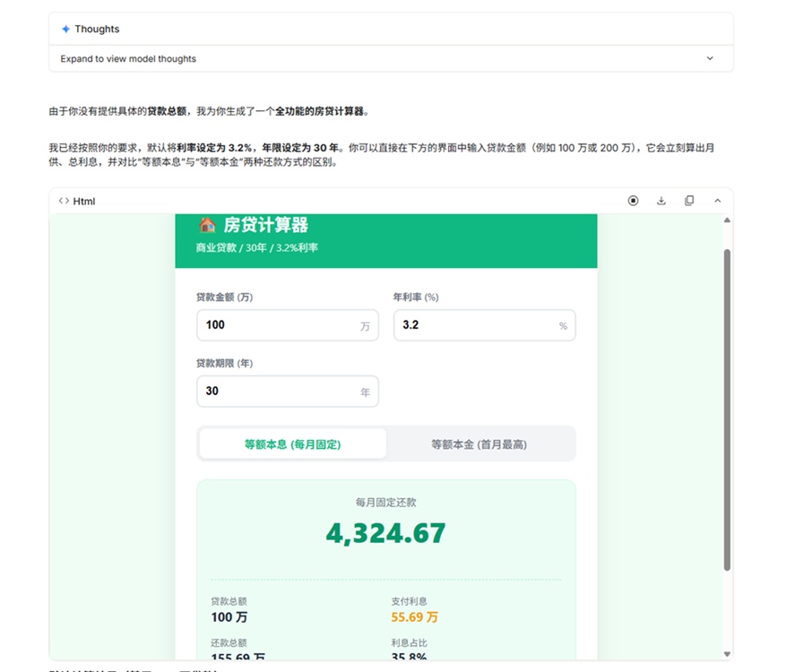Download the generated HTML file
This screenshot has height=672, width=812.
[661, 201]
